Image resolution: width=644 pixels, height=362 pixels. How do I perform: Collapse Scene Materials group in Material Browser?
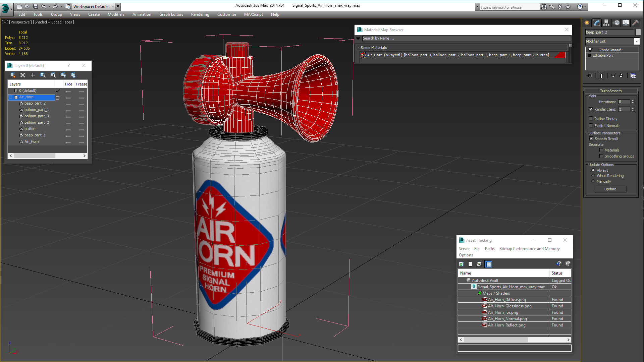click(x=358, y=48)
